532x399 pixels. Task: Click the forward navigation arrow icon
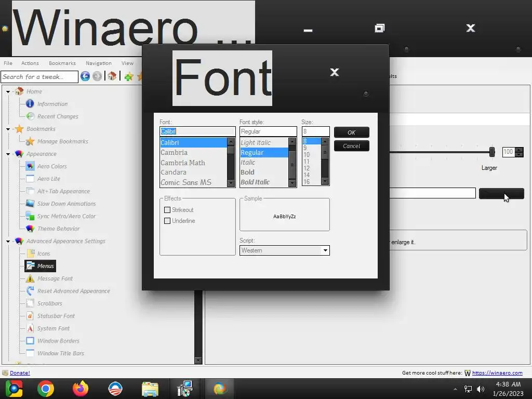point(97,76)
